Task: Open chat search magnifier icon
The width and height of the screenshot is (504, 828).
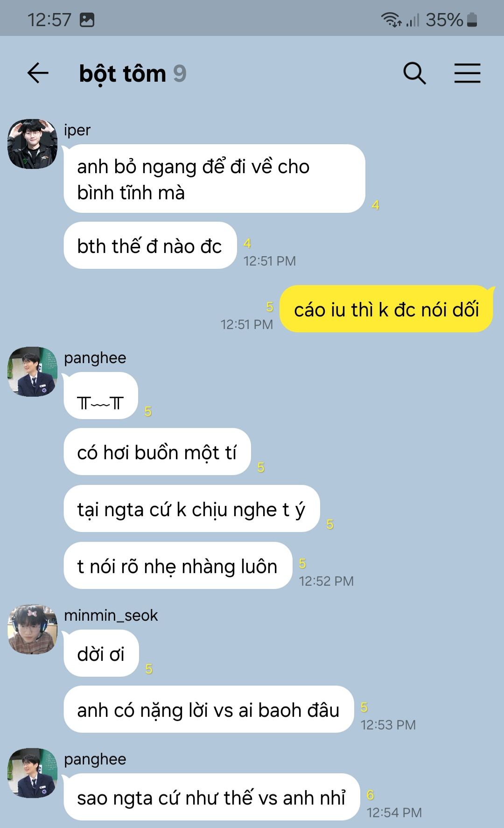Action: click(414, 73)
